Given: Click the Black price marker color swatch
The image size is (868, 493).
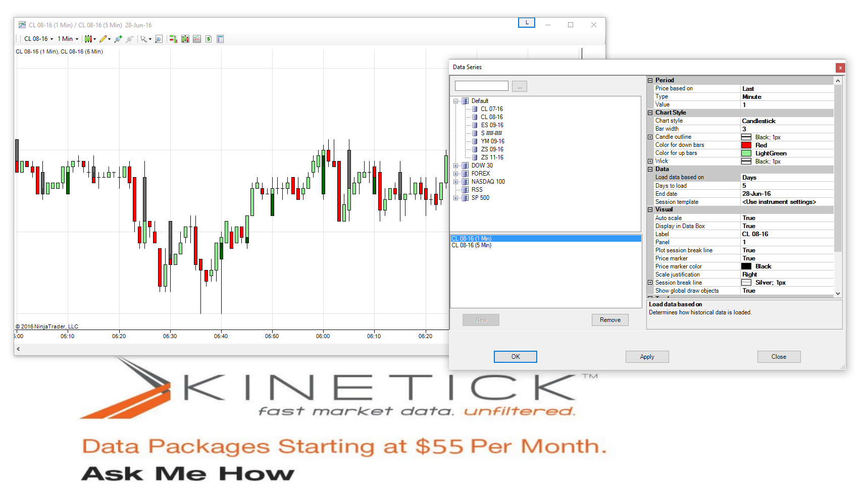Looking at the screenshot, I should pyautogui.click(x=746, y=266).
